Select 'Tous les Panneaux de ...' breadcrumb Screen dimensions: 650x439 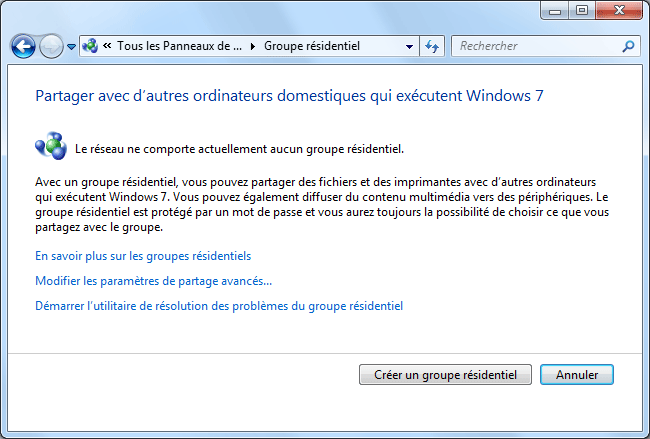[x=179, y=46]
